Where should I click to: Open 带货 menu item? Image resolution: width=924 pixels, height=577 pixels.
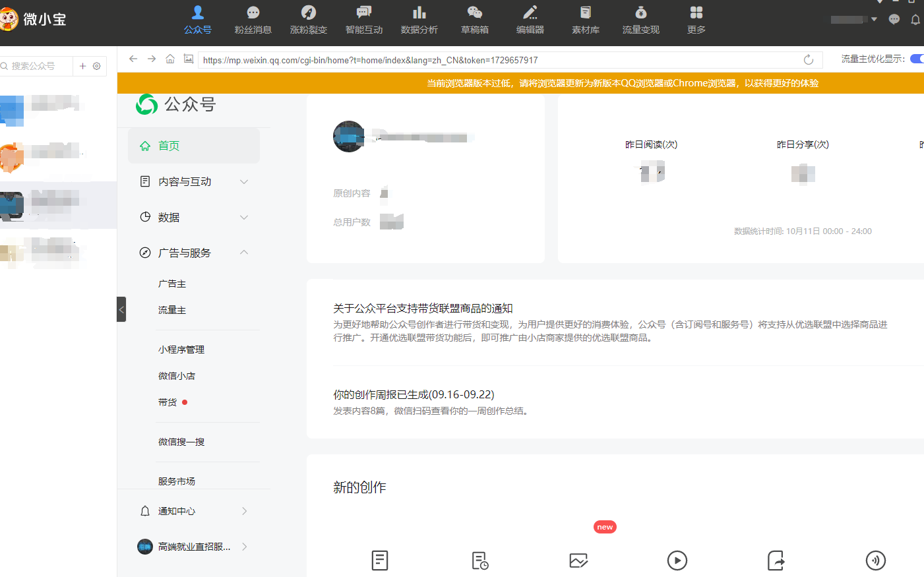[168, 402]
